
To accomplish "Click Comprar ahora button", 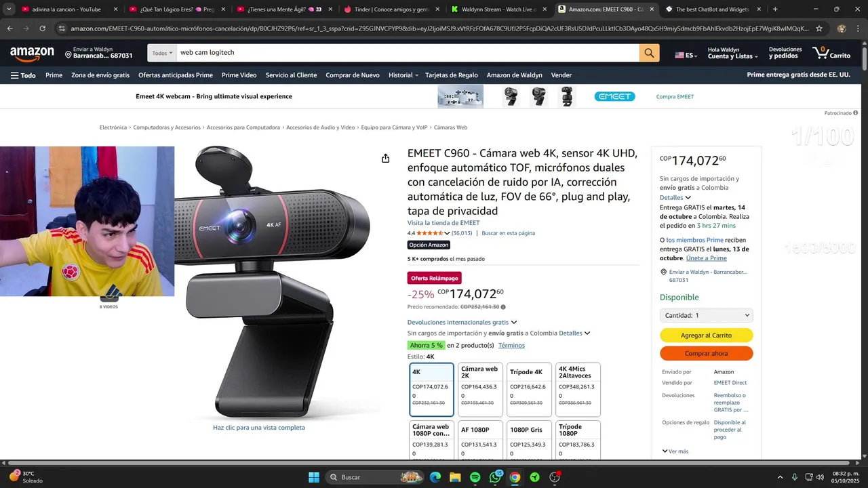I will [706, 353].
